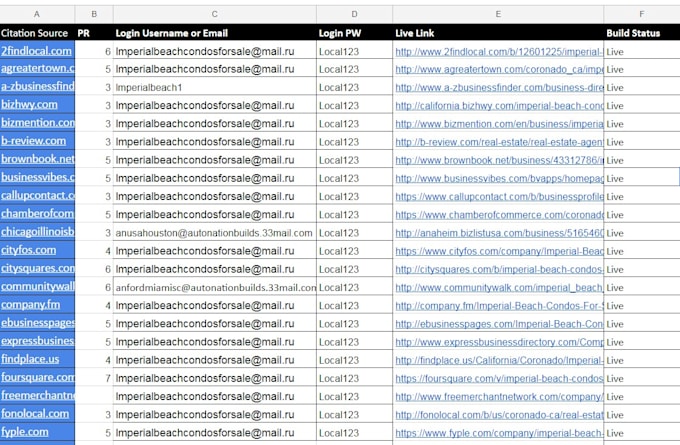This screenshot has height=445, width=680.
Task: Open the a-zbusinessfinder citation source link
Action: coord(37,86)
